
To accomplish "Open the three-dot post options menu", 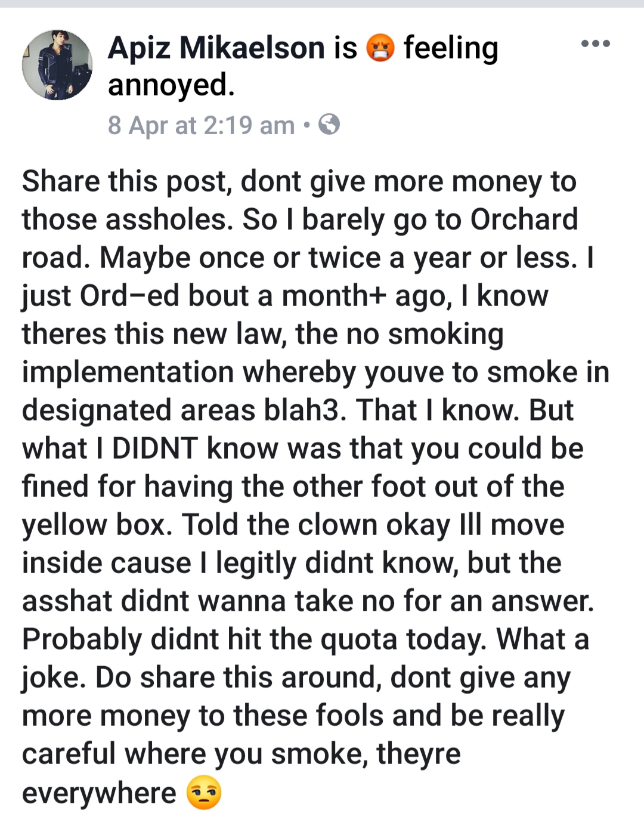I will [596, 44].
